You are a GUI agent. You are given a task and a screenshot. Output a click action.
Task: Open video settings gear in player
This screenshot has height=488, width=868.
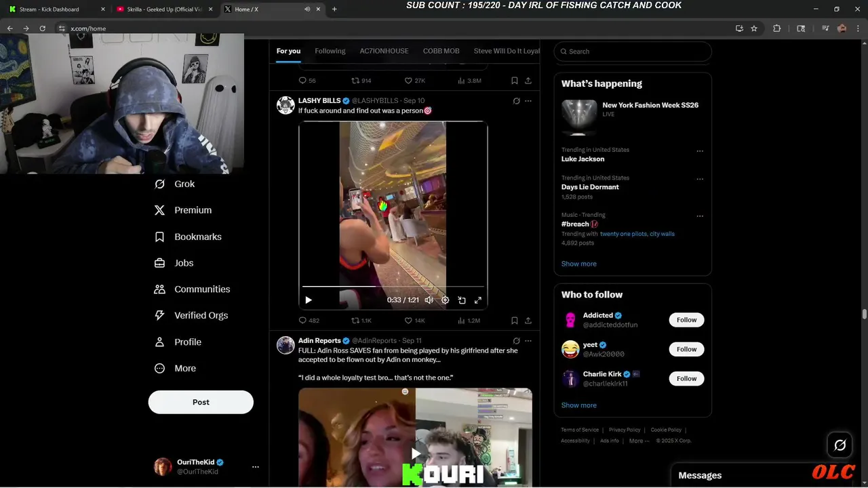(445, 300)
